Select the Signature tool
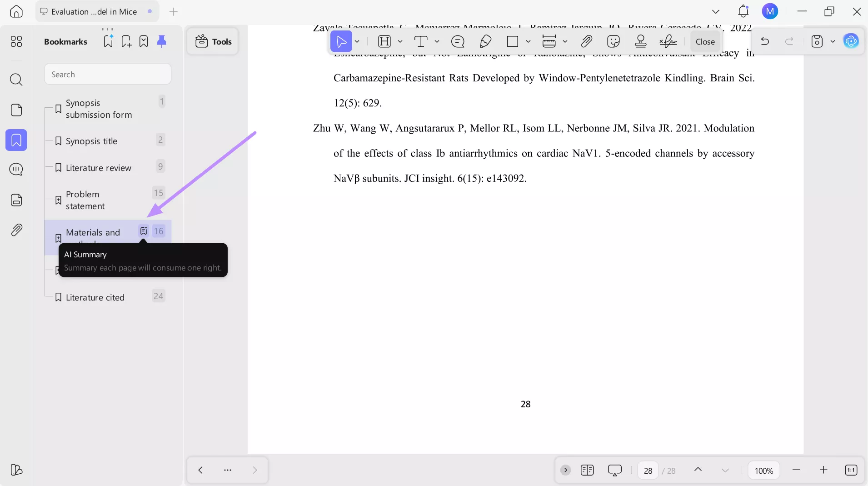The width and height of the screenshot is (868, 486). pyautogui.click(x=668, y=41)
